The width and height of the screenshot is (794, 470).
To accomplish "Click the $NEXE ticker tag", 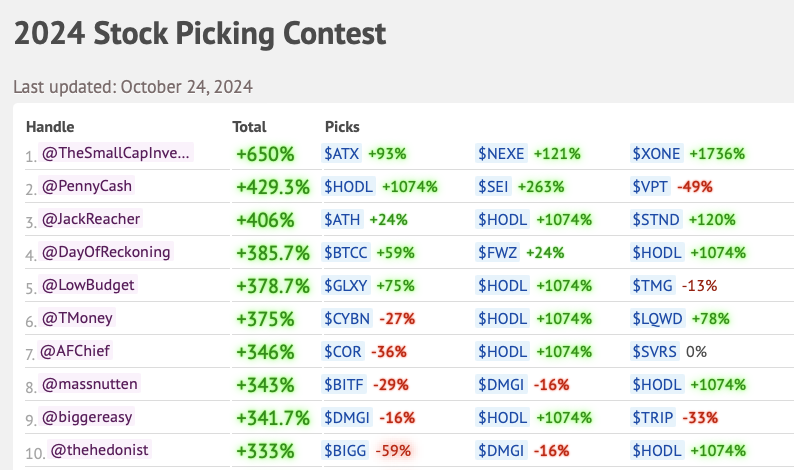I will tap(501, 153).
